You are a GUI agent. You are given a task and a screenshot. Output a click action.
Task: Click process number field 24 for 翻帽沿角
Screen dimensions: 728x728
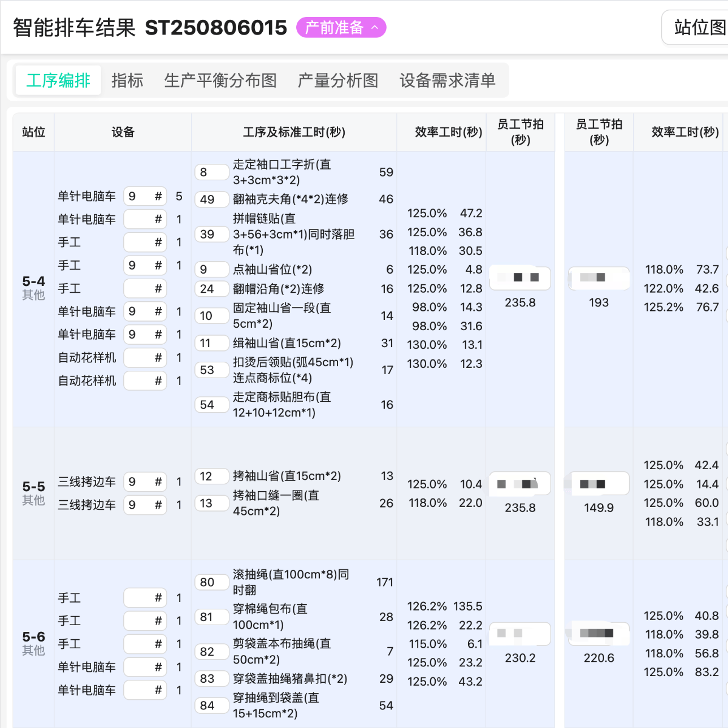pyautogui.click(x=211, y=289)
